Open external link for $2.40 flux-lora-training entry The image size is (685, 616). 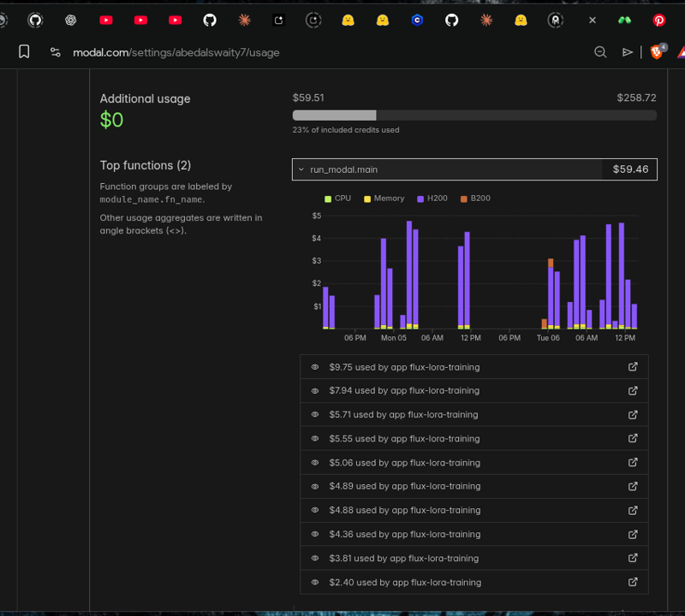633,583
